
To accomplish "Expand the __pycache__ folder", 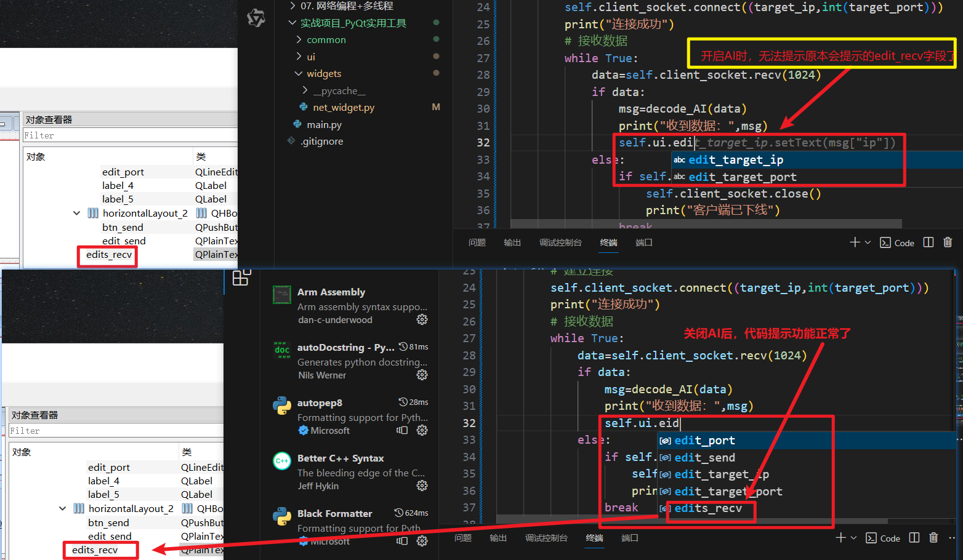I will point(305,90).
